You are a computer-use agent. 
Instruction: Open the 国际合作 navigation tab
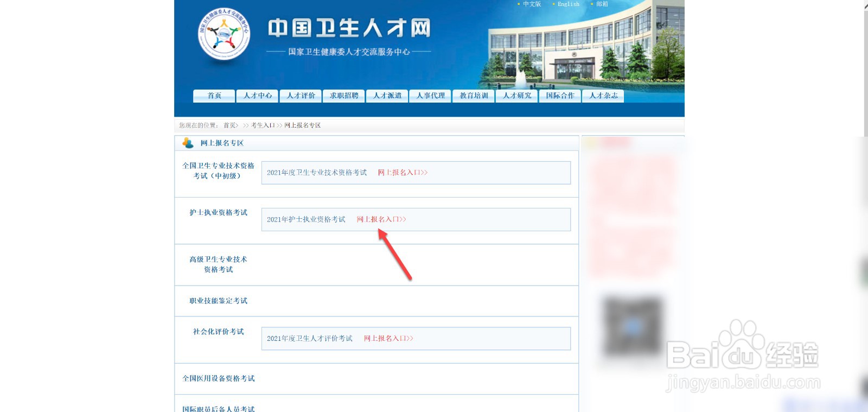(560, 96)
